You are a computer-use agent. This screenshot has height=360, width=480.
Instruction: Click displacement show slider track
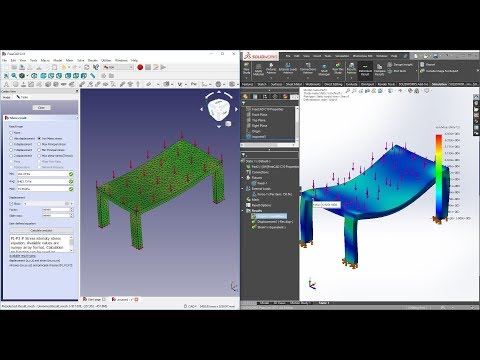point(45,203)
